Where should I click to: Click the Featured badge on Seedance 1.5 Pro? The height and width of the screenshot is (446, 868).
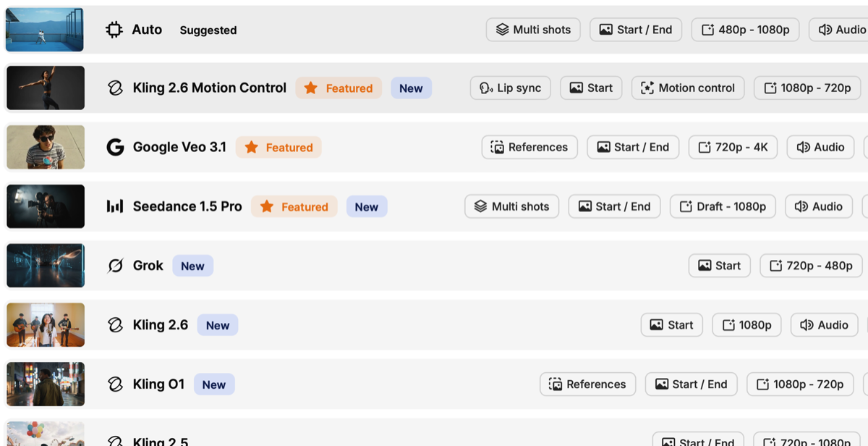(x=294, y=206)
